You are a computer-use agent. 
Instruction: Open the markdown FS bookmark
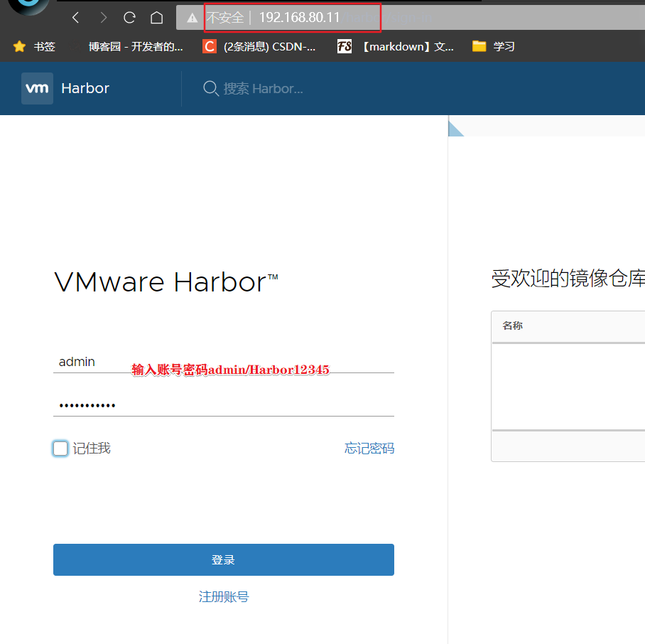coord(395,46)
